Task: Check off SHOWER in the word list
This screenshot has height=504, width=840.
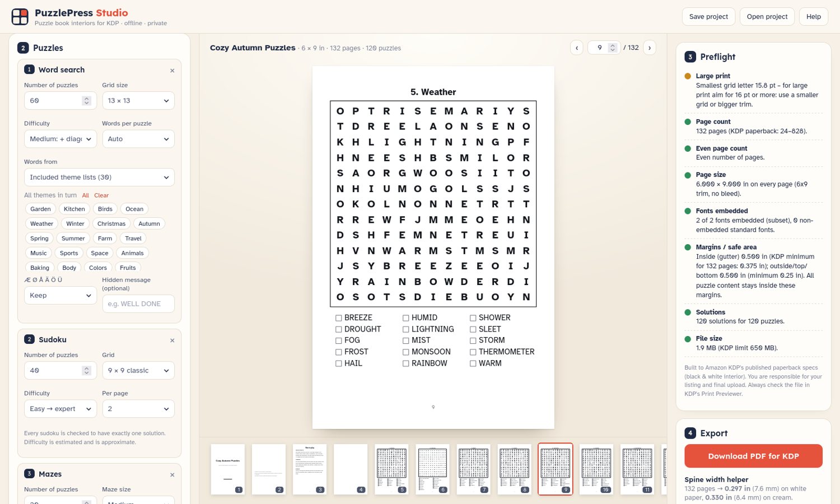Action: (473, 318)
